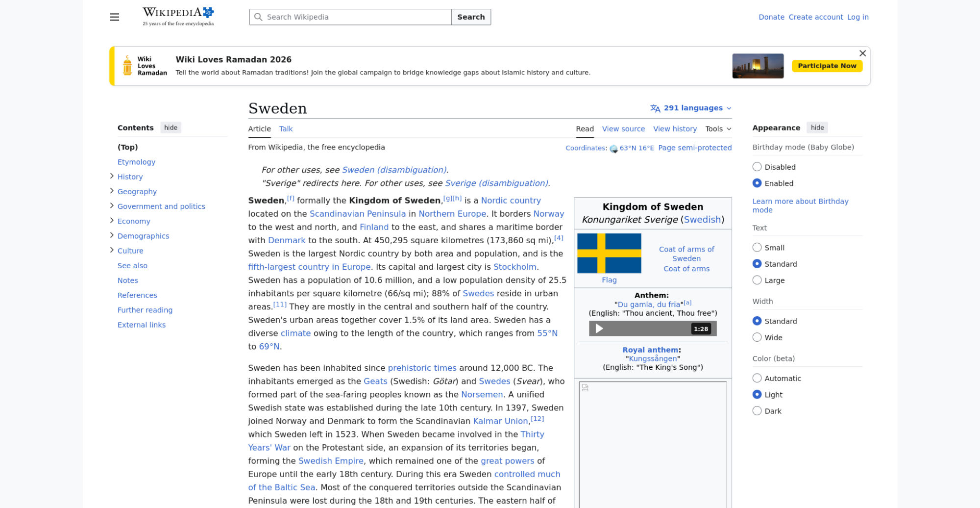Image resolution: width=980 pixels, height=508 pixels.
Task: Open the View history tab
Action: coord(675,129)
